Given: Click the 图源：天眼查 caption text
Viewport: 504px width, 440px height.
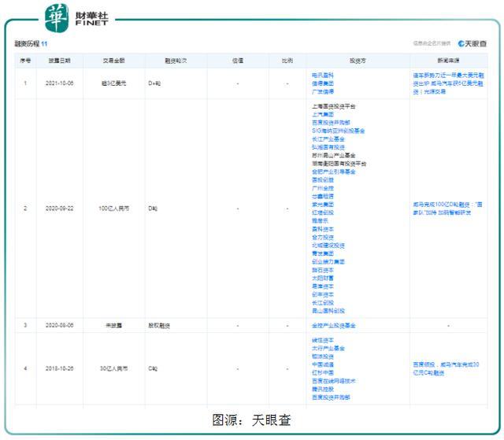Looking at the screenshot, I should click(x=252, y=420).
